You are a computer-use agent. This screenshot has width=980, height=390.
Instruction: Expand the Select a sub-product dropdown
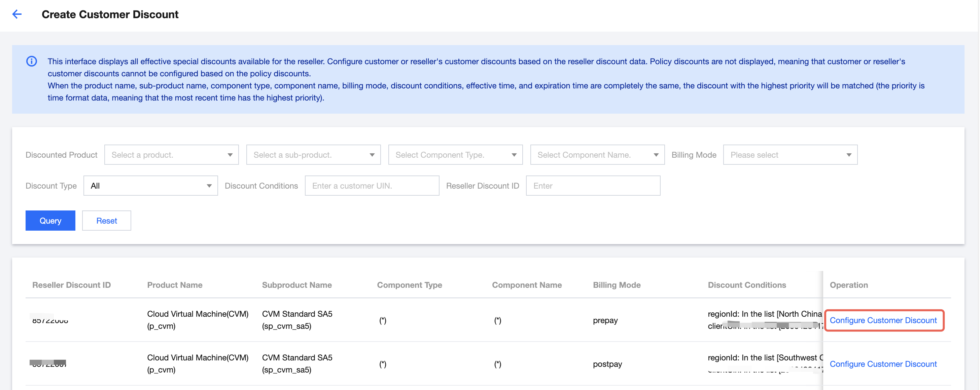pos(313,155)
